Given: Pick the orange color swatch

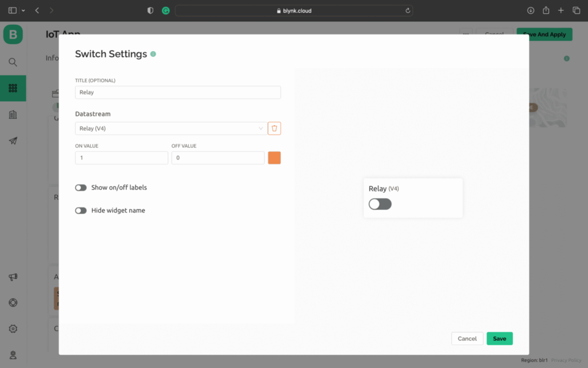Looking at the screenshot, I should pos(274,158).
